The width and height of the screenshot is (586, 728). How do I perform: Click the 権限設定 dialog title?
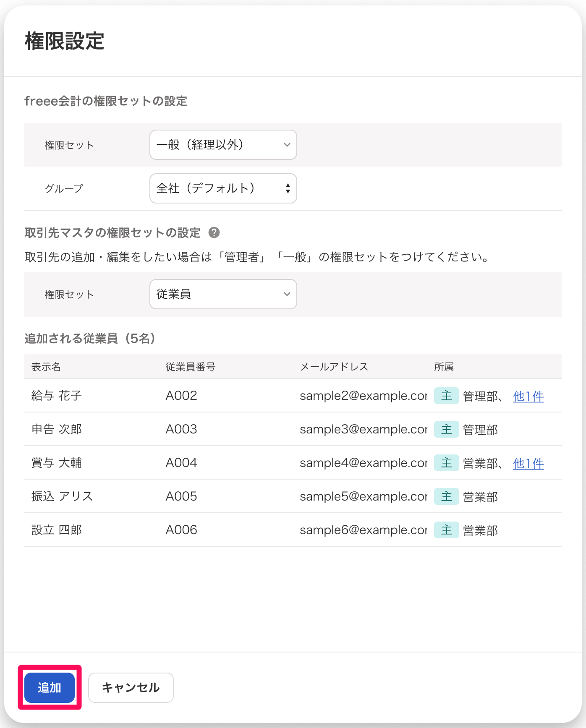(x=65, y=41)
